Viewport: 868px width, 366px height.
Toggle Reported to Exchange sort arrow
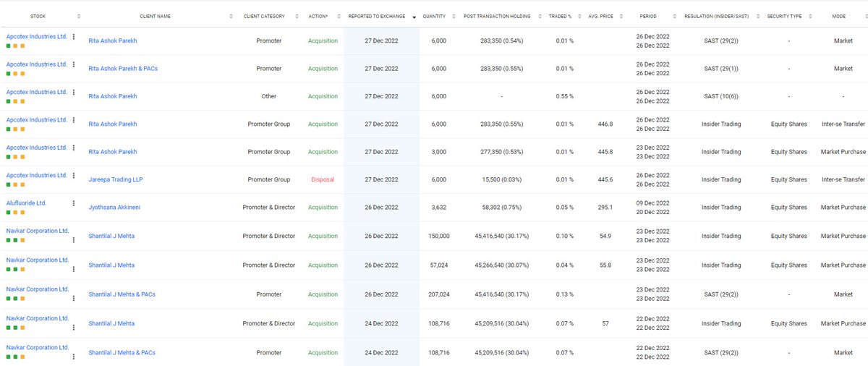click(x=414, y=17)
